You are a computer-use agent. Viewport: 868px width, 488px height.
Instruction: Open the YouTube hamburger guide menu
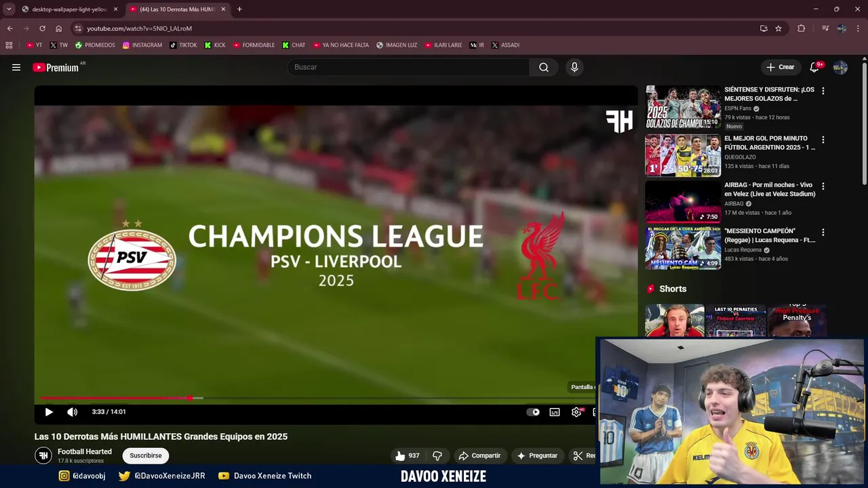pos(16,67)
